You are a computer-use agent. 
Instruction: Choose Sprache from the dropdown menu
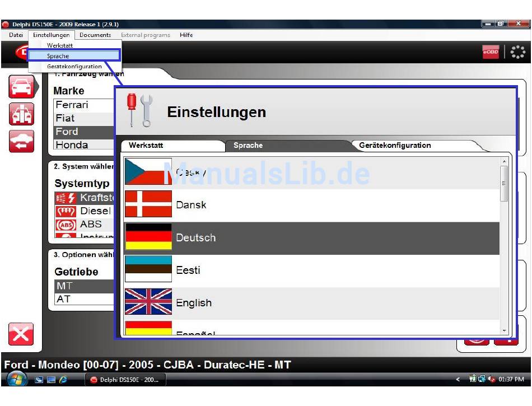pos(73,55)
